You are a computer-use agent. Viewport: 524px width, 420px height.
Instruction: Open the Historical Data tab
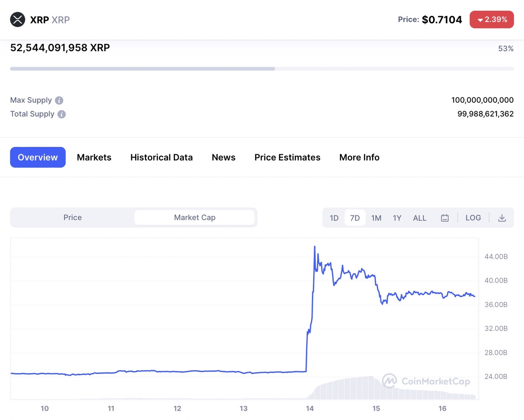tap(162, 157)
